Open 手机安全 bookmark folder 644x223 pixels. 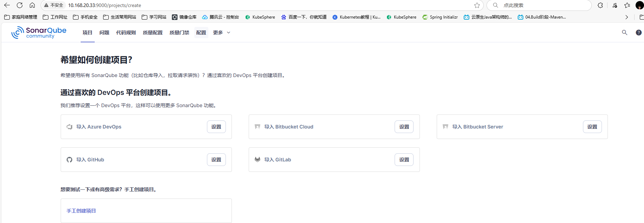(85, 17)
